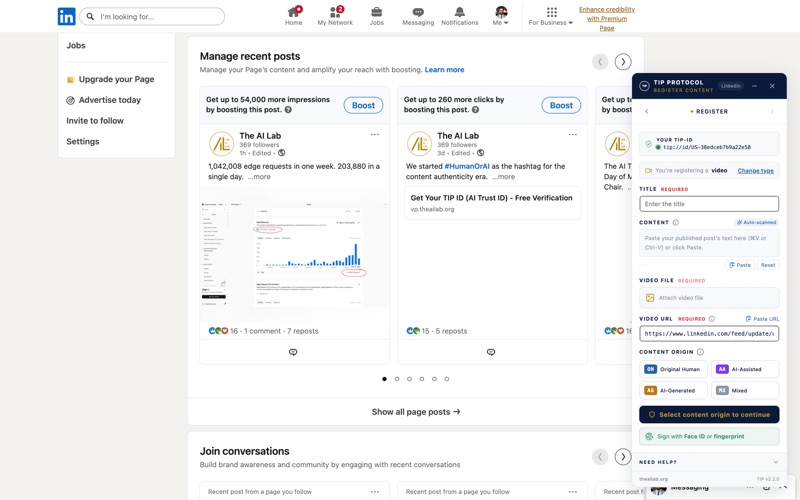Open Messaging in the top navigation
This screenshot has height=500, width=800.
coord(418,16)
